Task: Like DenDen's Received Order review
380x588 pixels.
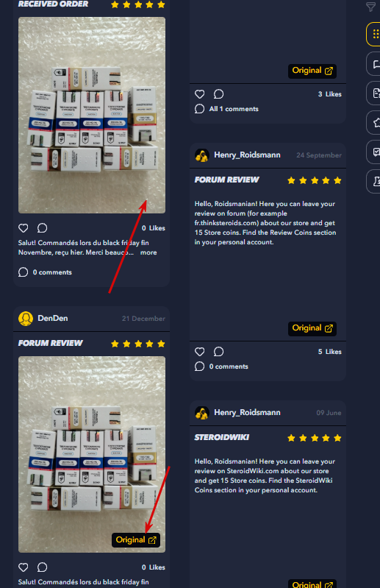Action: 24,228
